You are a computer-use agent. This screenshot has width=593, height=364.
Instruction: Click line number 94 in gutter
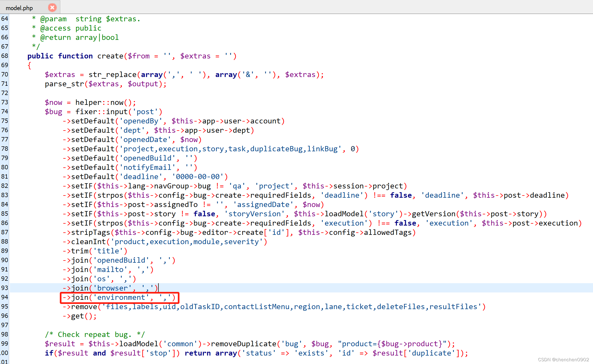(x=5, y=297)
